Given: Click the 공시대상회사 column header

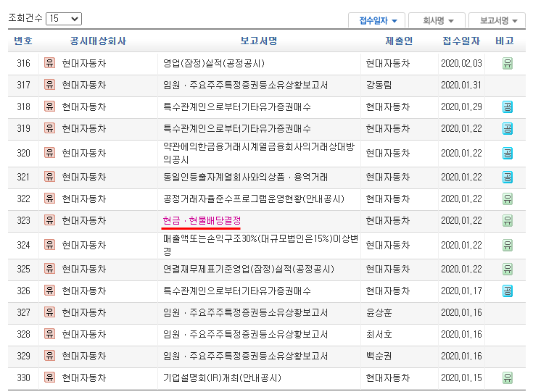Looking at the screenshot, I should coord(98,41).
